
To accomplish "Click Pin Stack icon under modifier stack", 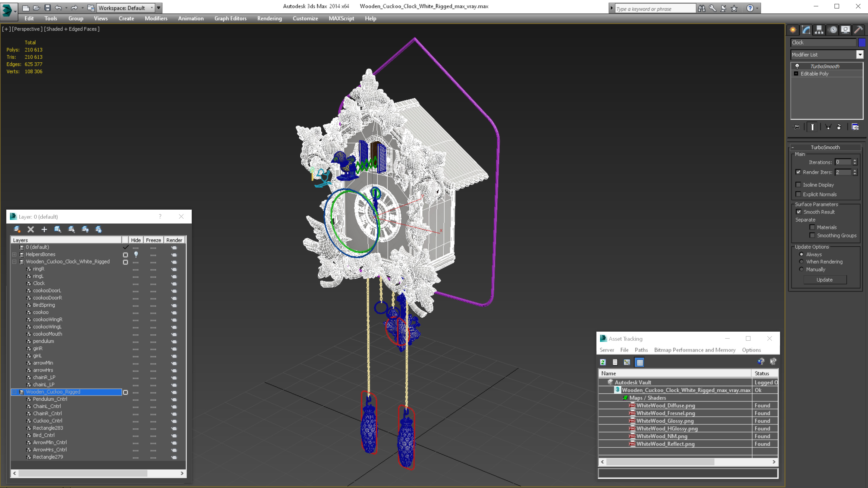I will (797, 127).
